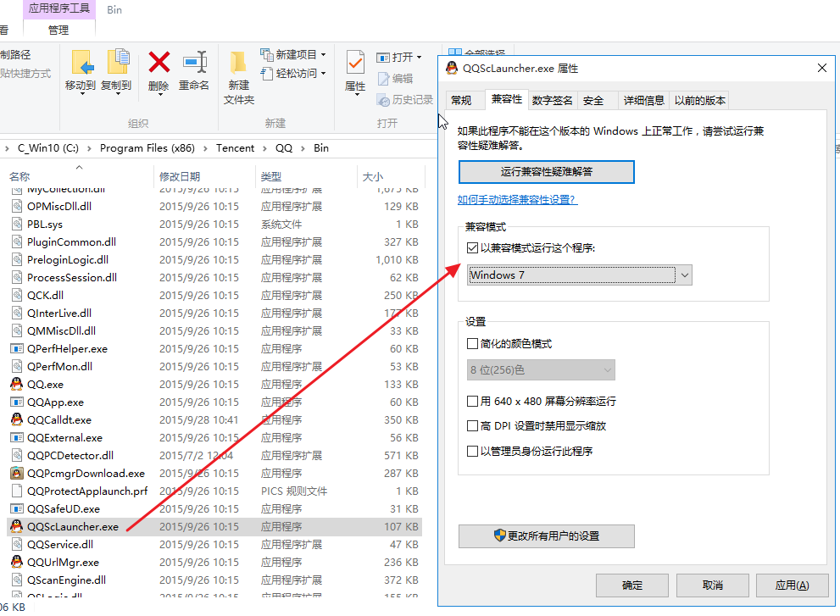The width and height of the screenshot is (840, 616).
Task: Select the QQPcmgrDownload.exe file icon
Action: (17, 473)
